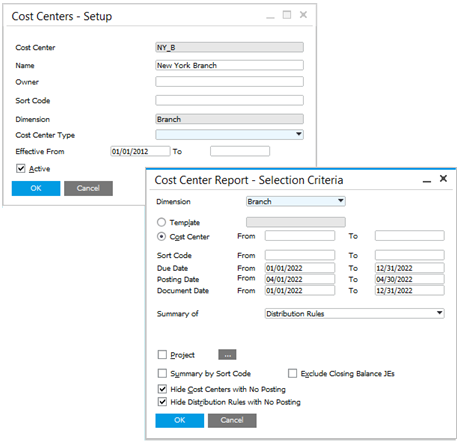The width and height of the screenshot is (461, 443).
Task: Click the Cost Center From field
Action: pos(300,236)
